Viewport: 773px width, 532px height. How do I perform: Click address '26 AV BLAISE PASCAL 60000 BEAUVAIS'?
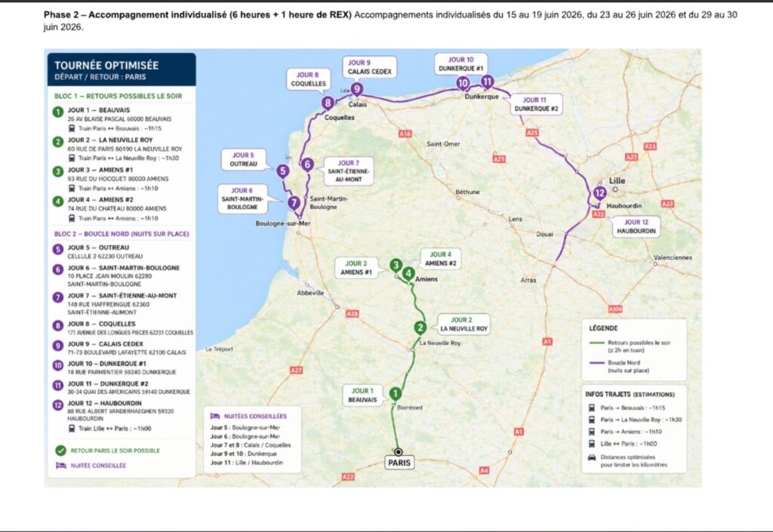tap(119, 119)
